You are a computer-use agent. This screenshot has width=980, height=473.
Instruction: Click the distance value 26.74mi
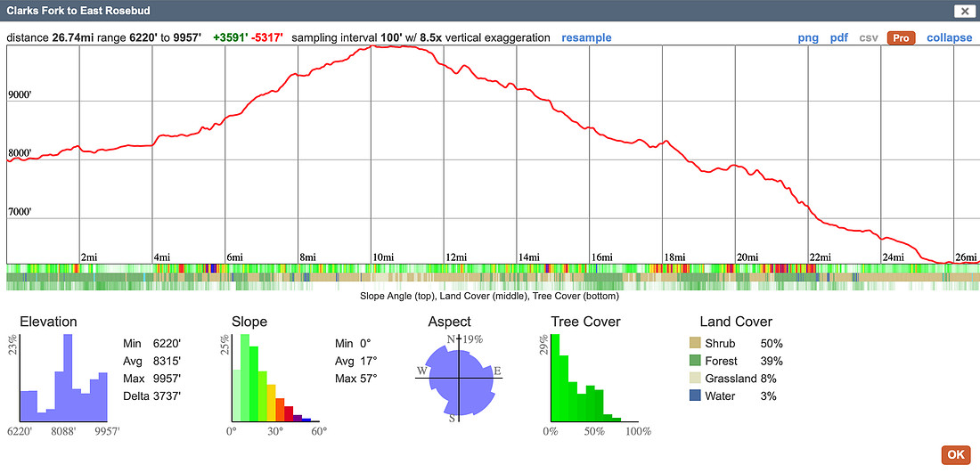click(71, 37)
